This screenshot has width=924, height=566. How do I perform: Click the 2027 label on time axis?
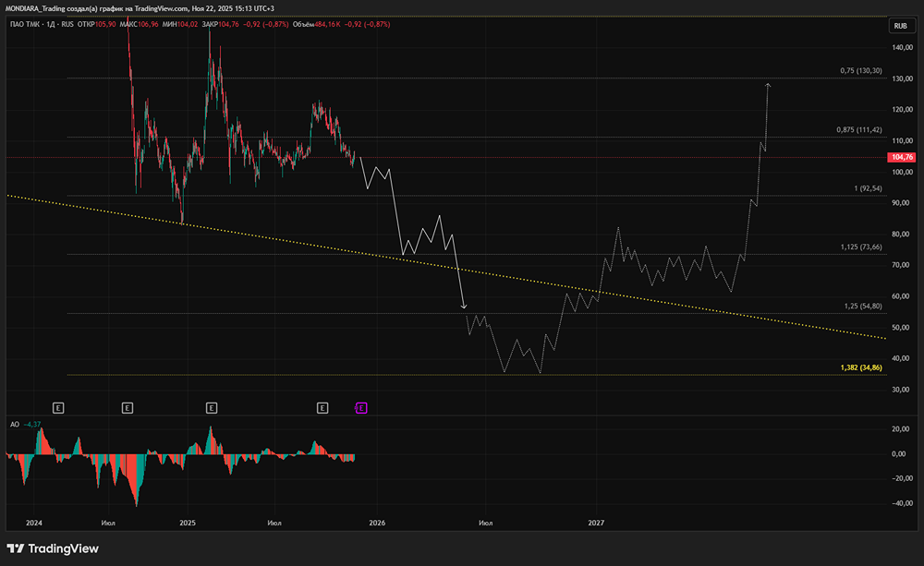click(x=596, y=523)
